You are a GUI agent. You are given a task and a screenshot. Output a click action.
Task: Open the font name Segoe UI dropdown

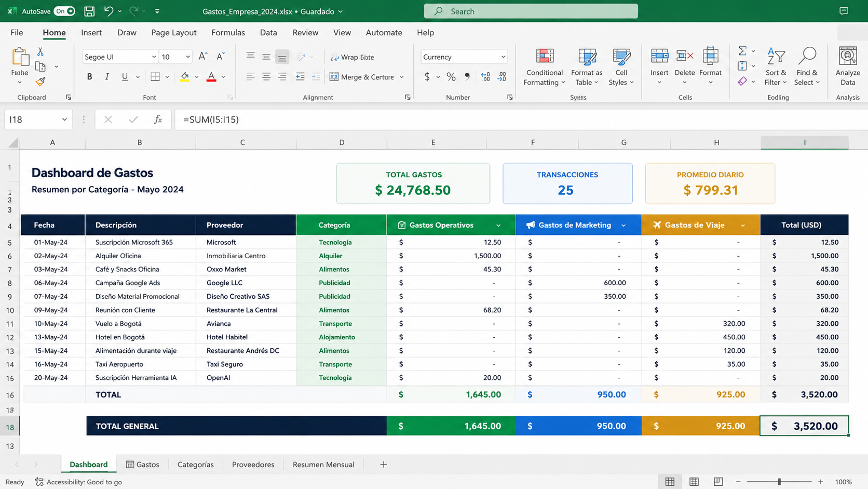pos(154,57)
